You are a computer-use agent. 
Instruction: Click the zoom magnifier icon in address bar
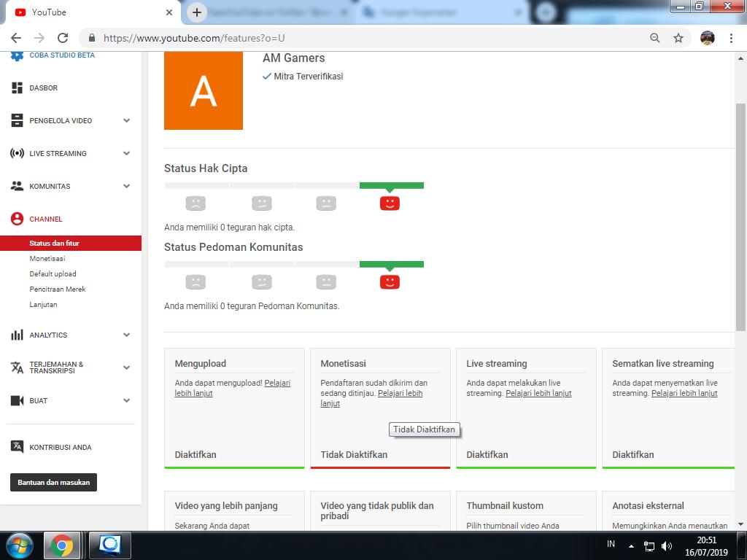655,38
